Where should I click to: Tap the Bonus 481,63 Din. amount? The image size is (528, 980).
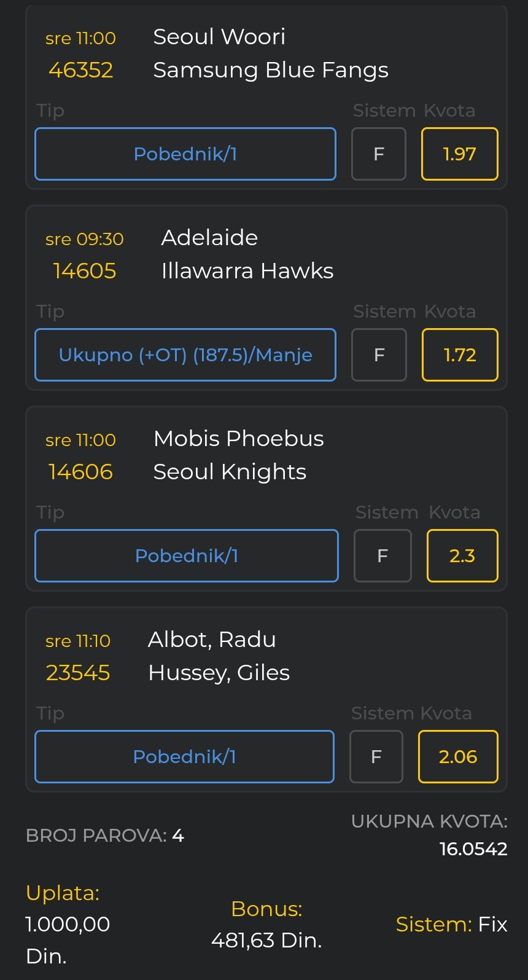pyautogui.click(x=266, y=940)
